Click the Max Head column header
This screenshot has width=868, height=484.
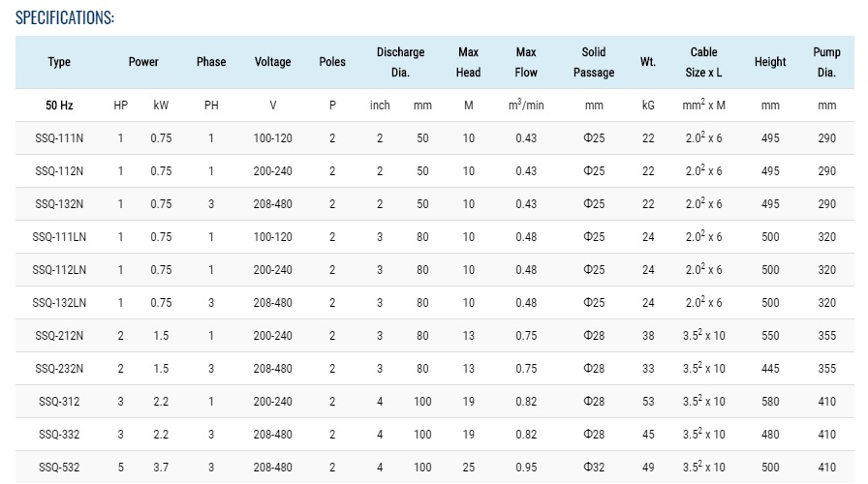point(468,62)
